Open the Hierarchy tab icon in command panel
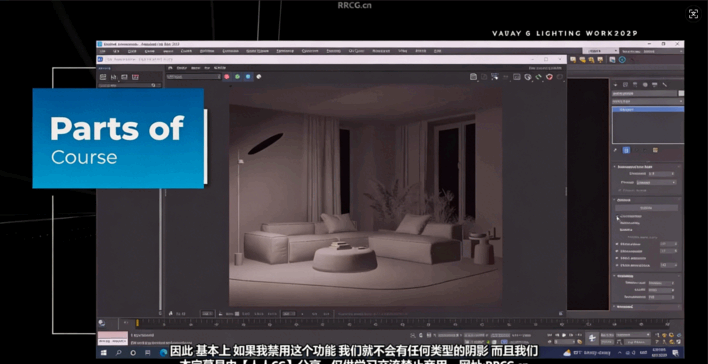708x364 pixels. click(x=635, y=84)
